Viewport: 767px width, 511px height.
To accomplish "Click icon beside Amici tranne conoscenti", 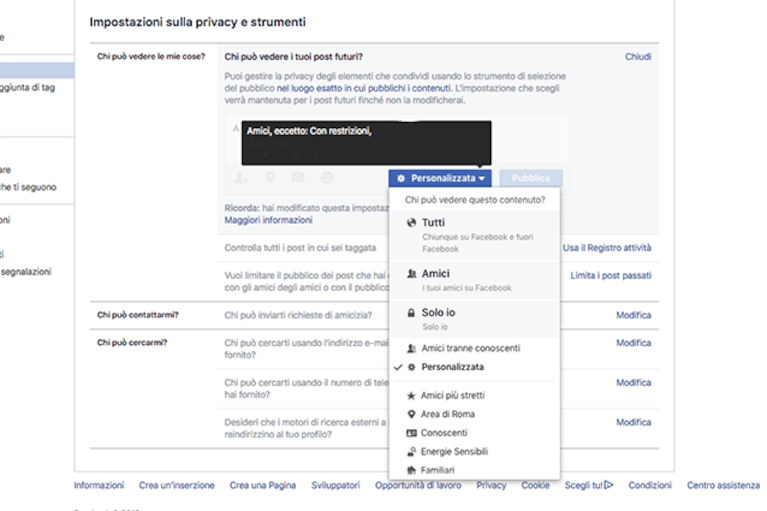I will click(x=411, y=348).
